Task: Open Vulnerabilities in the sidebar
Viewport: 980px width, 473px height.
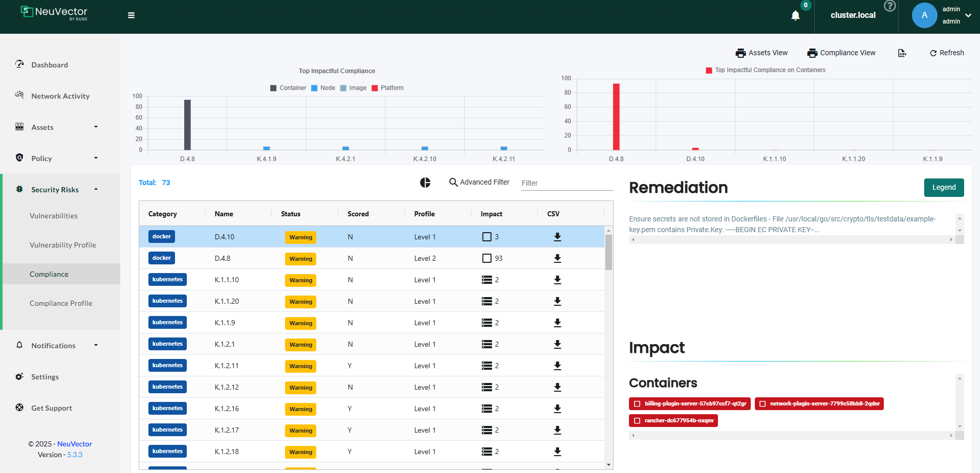Action: 54,216
